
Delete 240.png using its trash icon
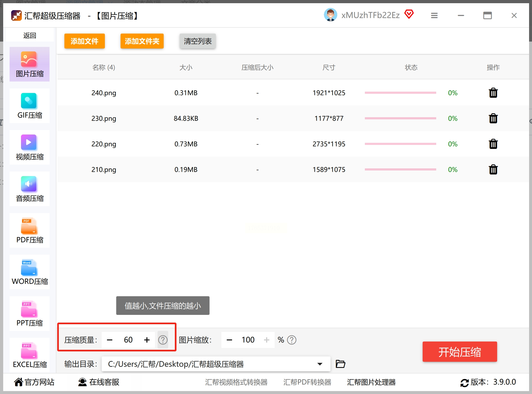point(493,93)
